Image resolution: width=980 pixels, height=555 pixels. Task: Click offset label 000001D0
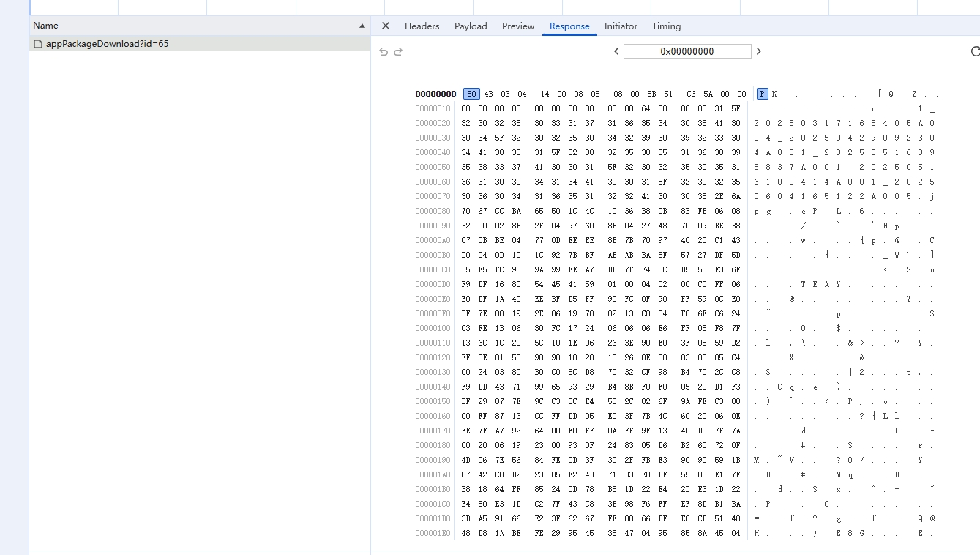point(433,518)
